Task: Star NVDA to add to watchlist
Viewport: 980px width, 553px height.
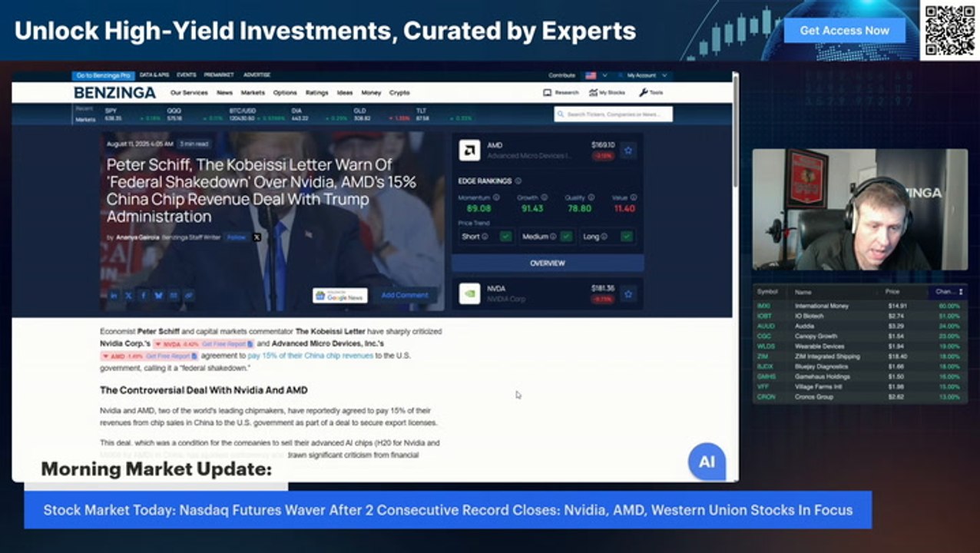Action: 628,293
